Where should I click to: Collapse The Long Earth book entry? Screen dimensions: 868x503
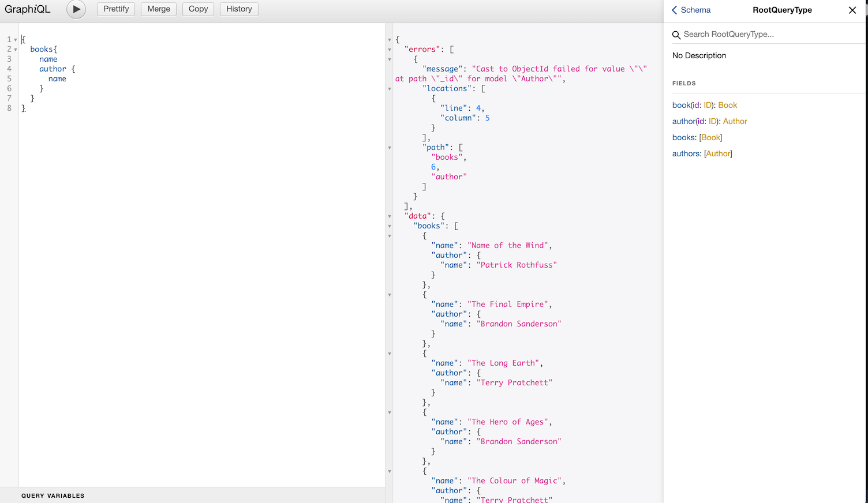click(390, 354)
